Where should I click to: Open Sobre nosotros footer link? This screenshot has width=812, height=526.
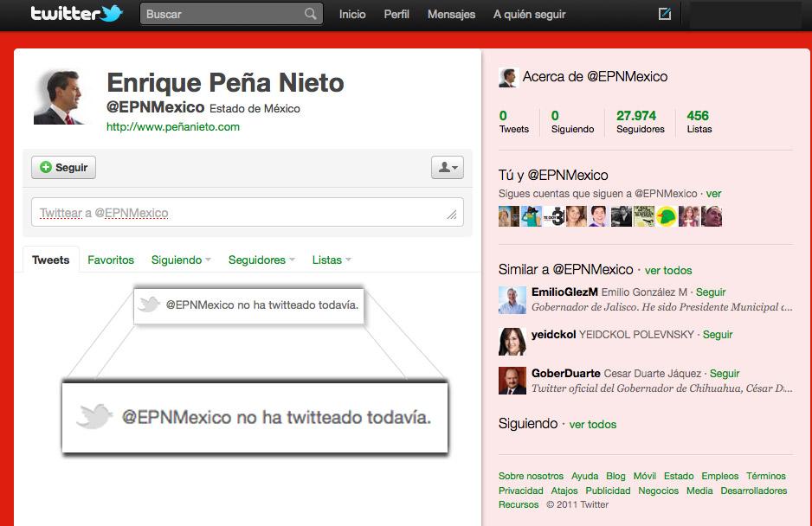pos(531,476)
